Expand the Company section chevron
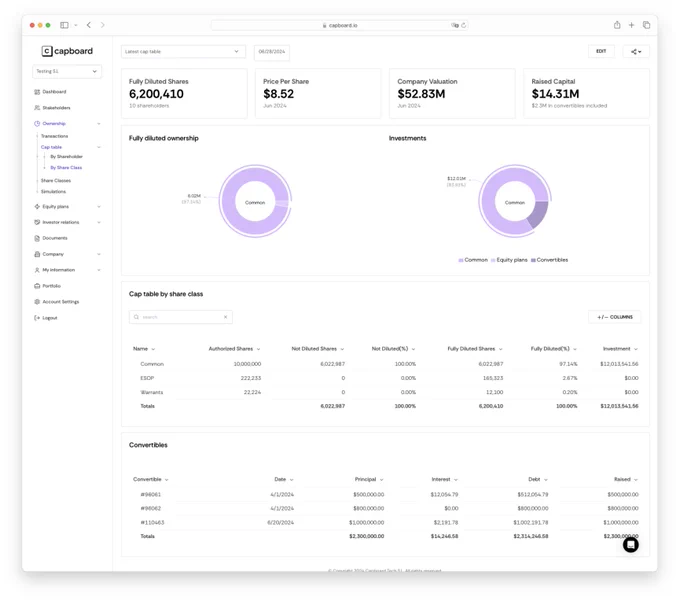This screenshot has height=601, width=680. point(99,254)
